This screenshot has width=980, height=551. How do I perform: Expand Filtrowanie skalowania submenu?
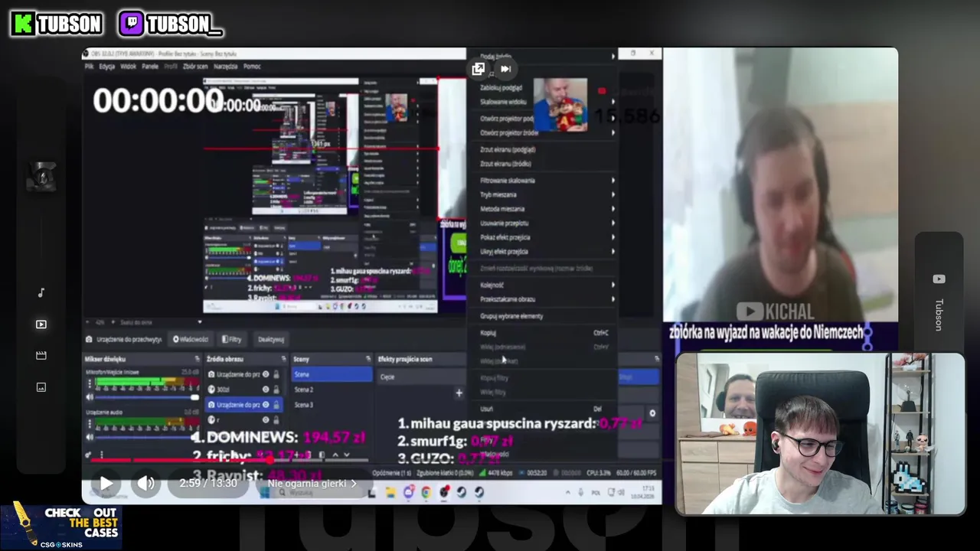542,181
